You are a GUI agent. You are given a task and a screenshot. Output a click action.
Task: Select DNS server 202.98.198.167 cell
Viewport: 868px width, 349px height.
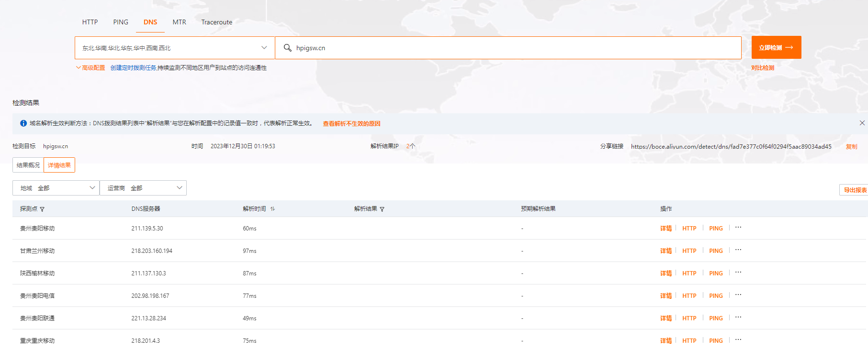tap(150, 296)
